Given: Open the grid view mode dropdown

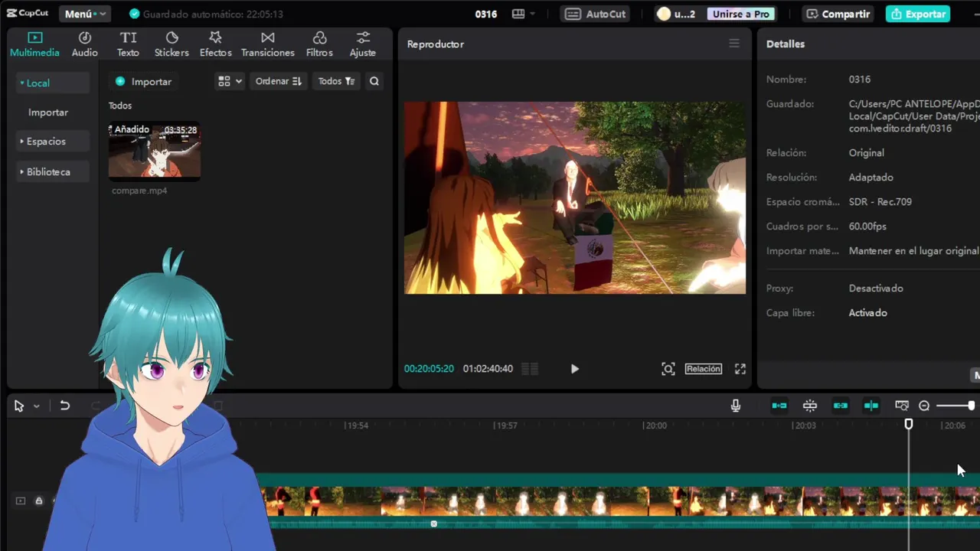Looking at the screenshot, I should coord(230,81).
